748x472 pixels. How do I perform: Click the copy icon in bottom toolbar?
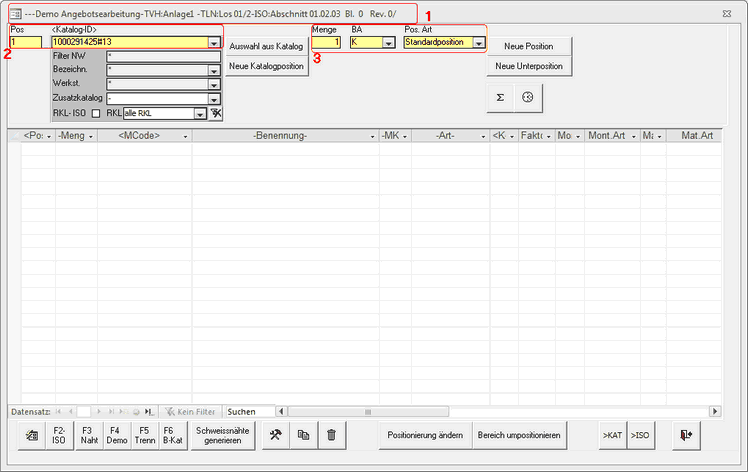[x=304, y=435]
